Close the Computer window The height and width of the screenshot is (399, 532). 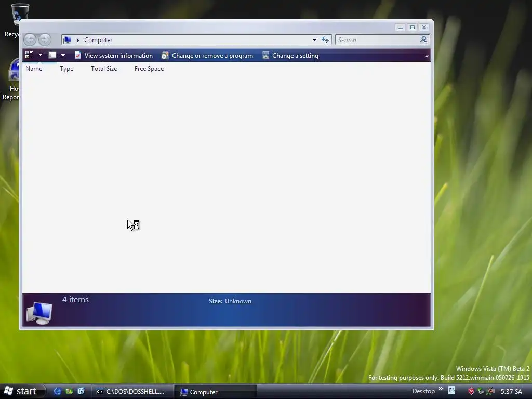point(424,28)
